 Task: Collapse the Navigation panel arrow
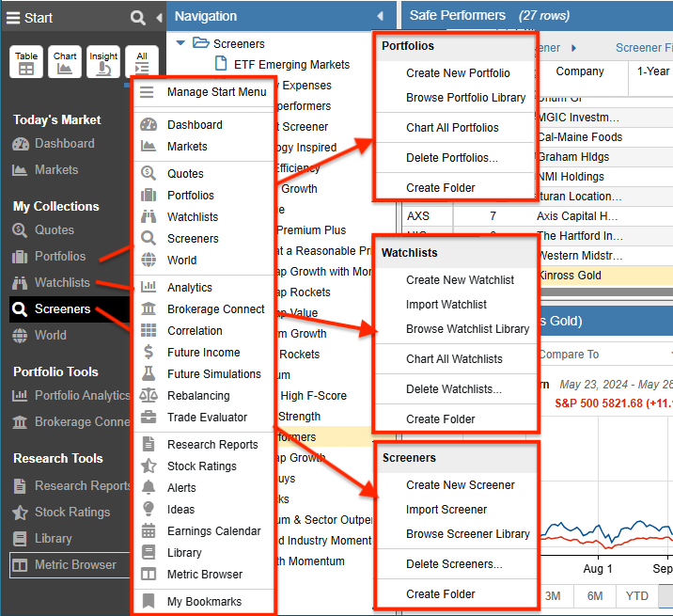click(381, 16)
